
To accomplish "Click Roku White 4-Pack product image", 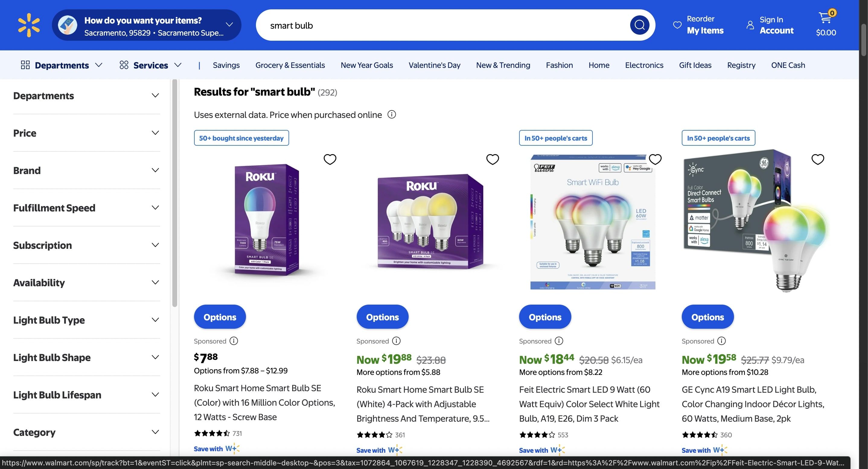I will click(430, 221).
